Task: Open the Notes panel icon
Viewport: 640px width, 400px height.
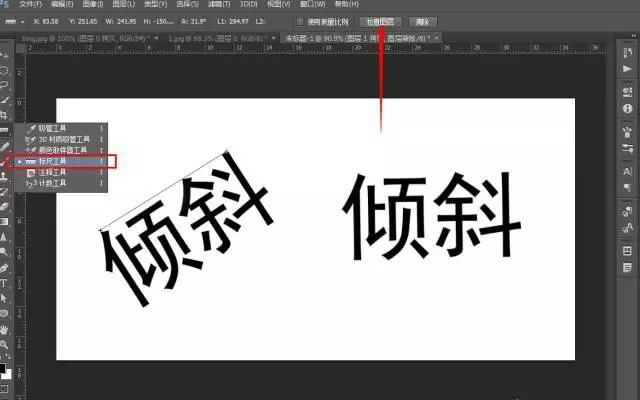Action: point(627,268)
